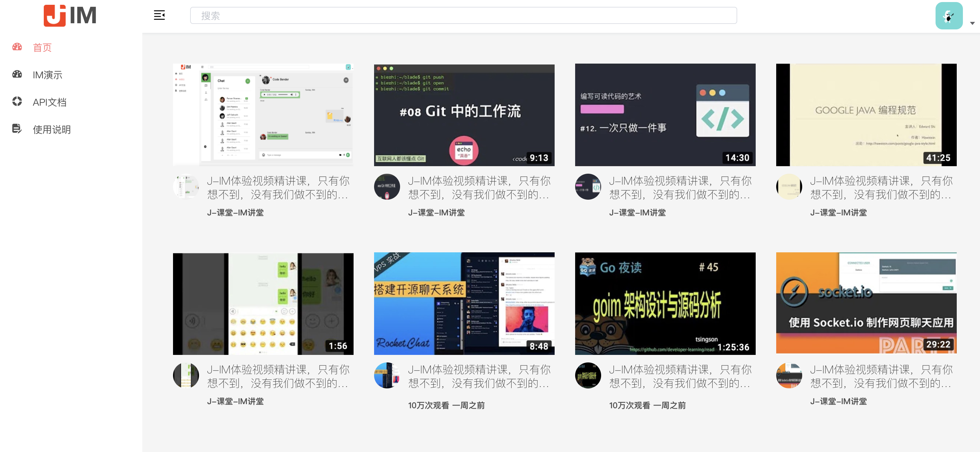Image resolution: width=980 pixels, height=452 pixels.
Task: Click channel avatar under Socket.io video
Action: click(789, 375)
